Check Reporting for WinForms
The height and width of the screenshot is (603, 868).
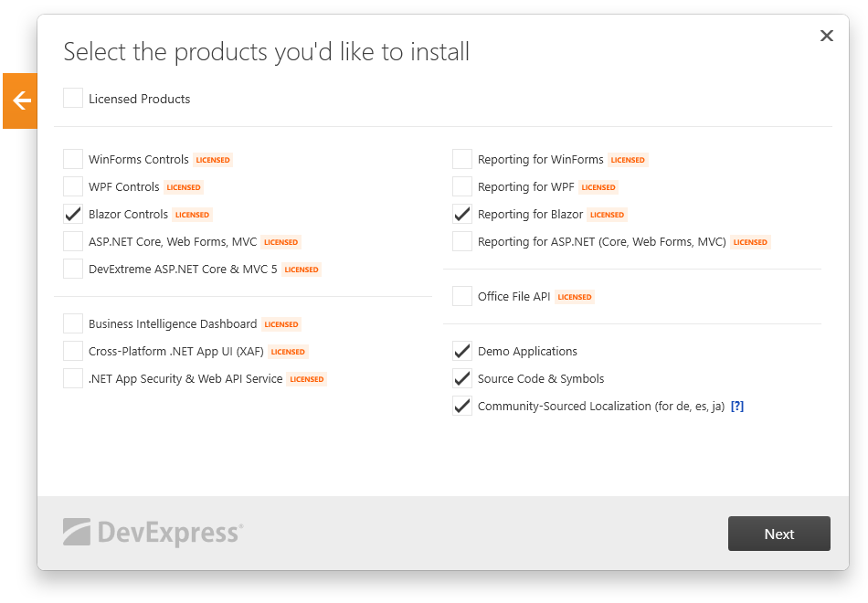point(461,159)
